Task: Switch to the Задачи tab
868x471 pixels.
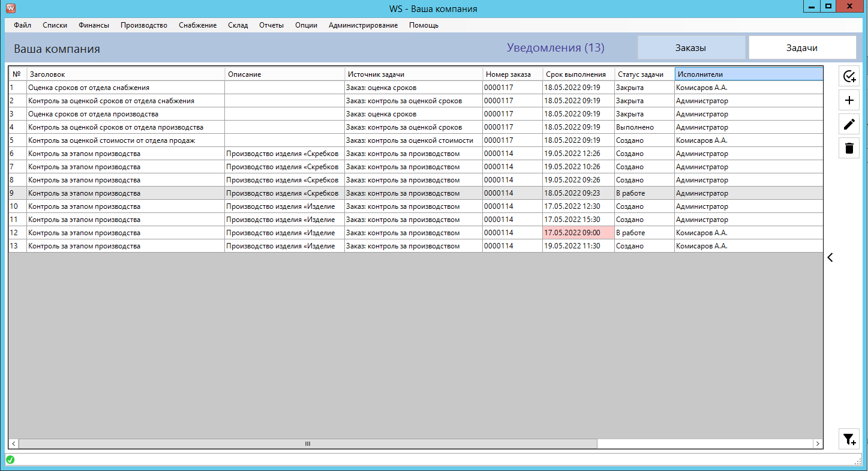Action: pyautogui.click(x=801, y=48)
